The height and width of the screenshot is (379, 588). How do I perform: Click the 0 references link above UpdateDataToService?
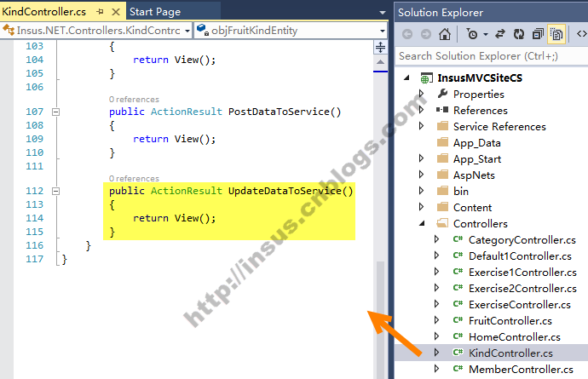point(135,179)
